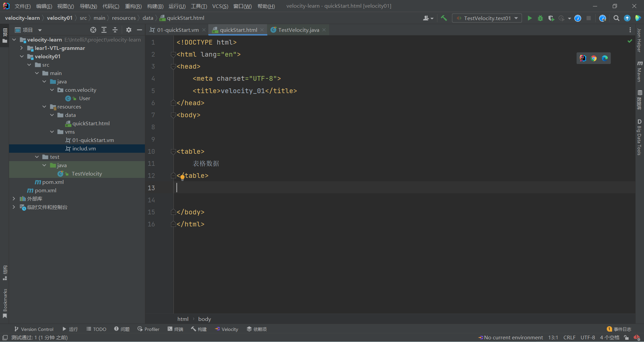Start debugging with the green bug icon
This screenshot has width=644, height=342.
point(540,18)
